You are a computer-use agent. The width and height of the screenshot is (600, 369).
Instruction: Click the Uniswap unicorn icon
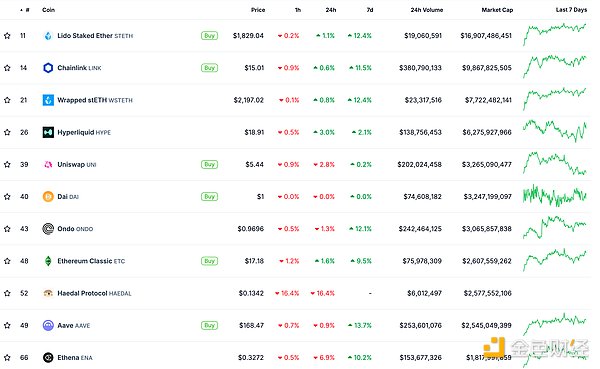48,164
